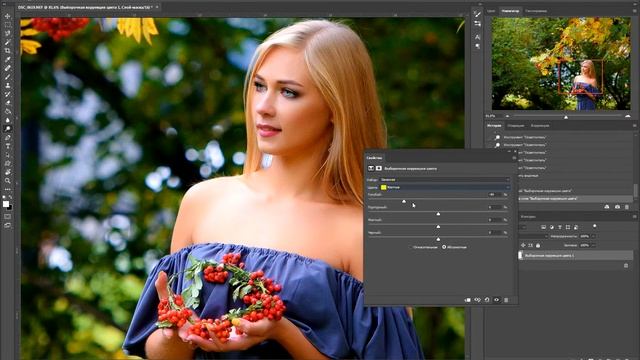Select the Eraser tool

pyautogui.click(x=7, y=102)
